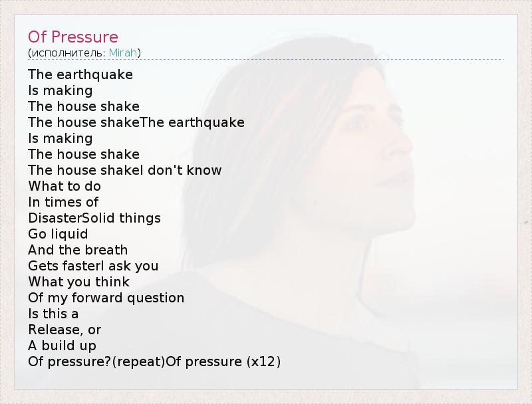This screenshot has height=404, width=532.
Task: Click the lyric "Is this a"
Action: point(53,314)
